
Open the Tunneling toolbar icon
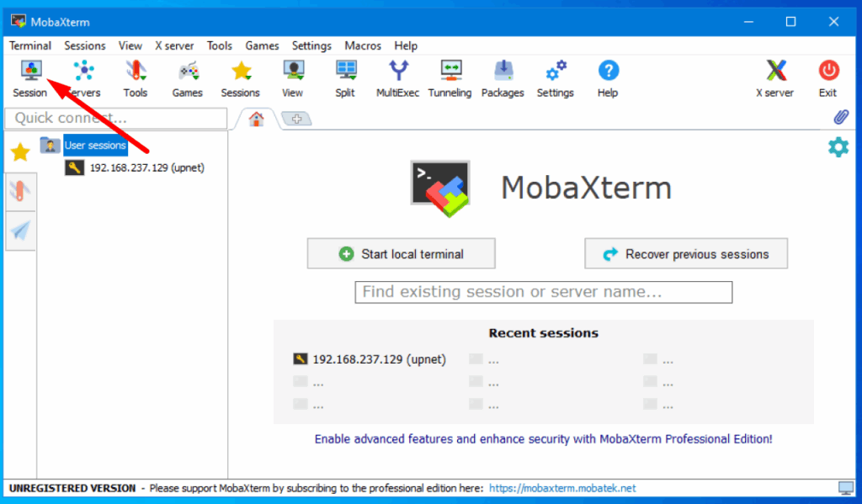pyautogui.click(x=450, y=78)
